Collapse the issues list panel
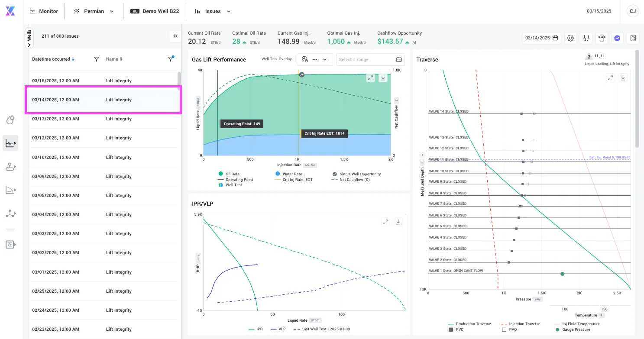Viewport: 644px width, 339px height. pos(175,36)
